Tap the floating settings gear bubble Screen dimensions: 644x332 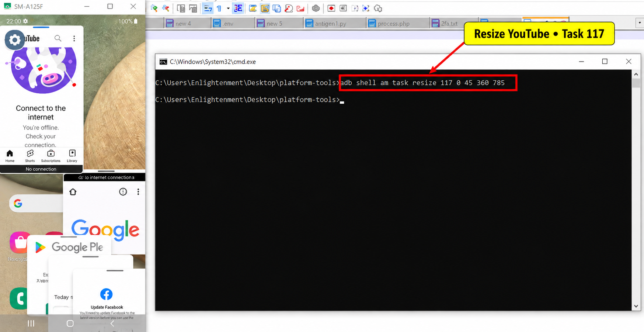coord(15,40)
